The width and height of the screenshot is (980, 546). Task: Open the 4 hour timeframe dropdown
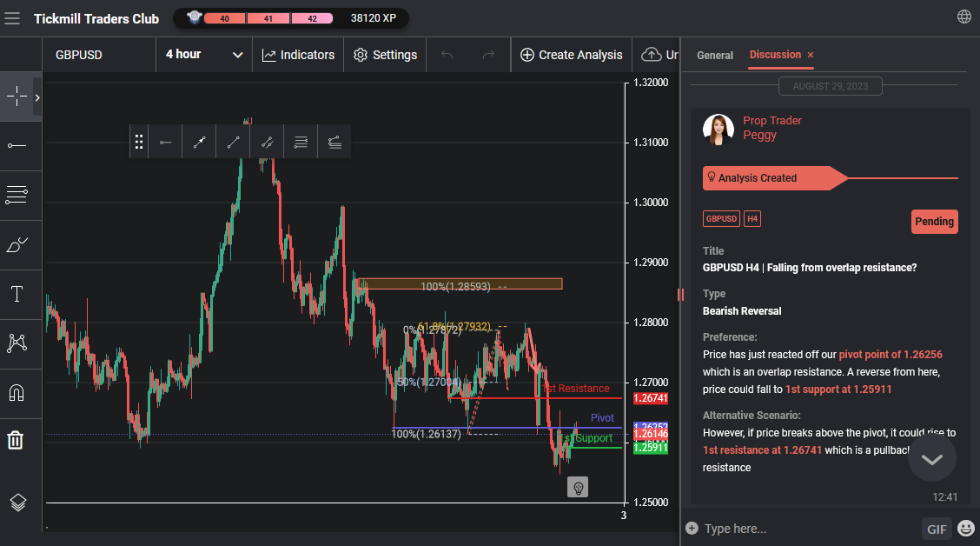(x=204, y=55)
